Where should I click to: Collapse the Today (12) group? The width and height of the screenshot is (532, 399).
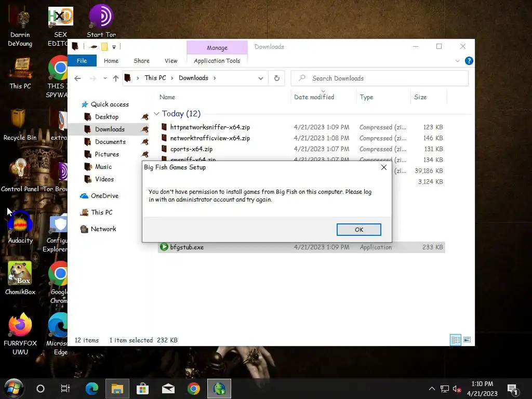[156, 114]
